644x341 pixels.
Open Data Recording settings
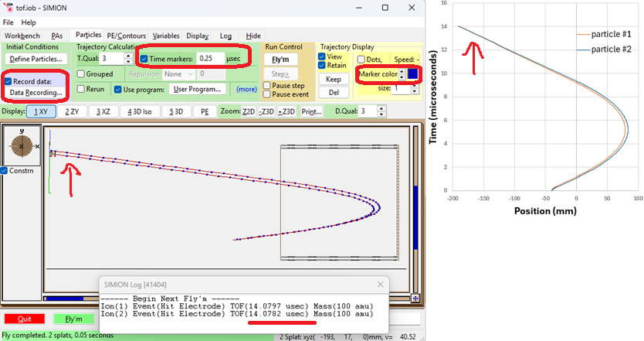coord(36,93)
